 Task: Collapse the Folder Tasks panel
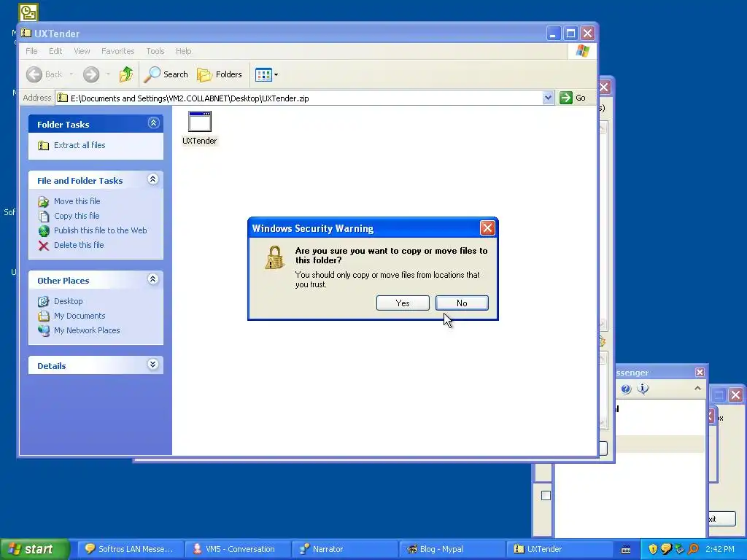pos(153,123)
